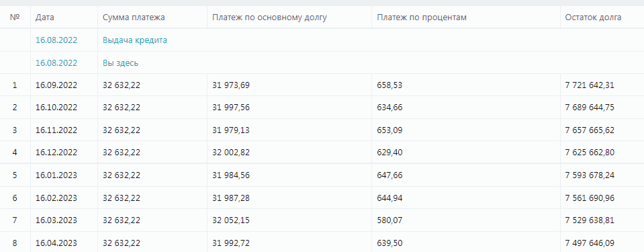Click the '№' column header

pos(15,17)
